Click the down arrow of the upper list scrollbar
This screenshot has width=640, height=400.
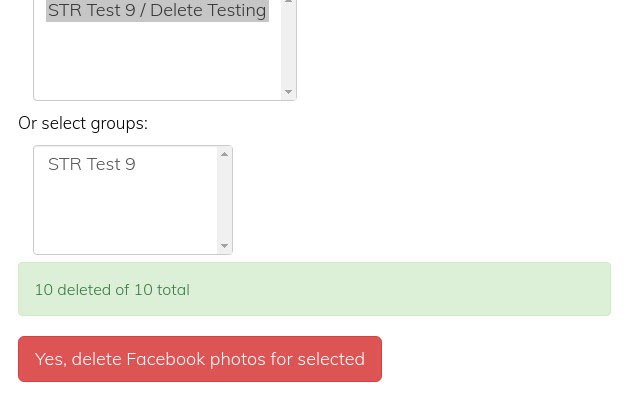(288, 91)
